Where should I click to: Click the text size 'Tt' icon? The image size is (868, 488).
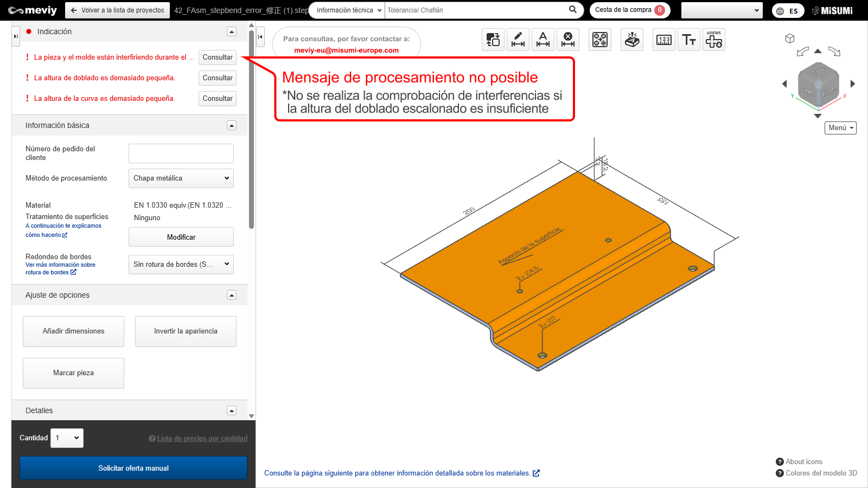pos(689,40)
